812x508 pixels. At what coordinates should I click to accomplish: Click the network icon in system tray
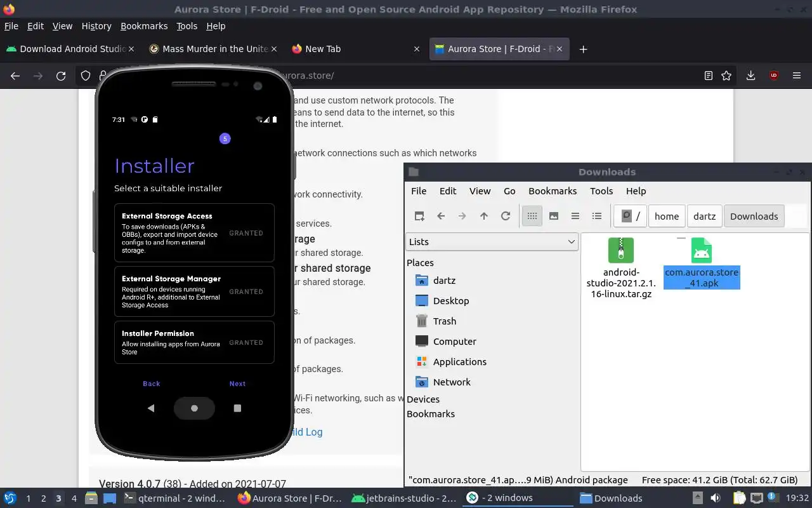[757, 498]
